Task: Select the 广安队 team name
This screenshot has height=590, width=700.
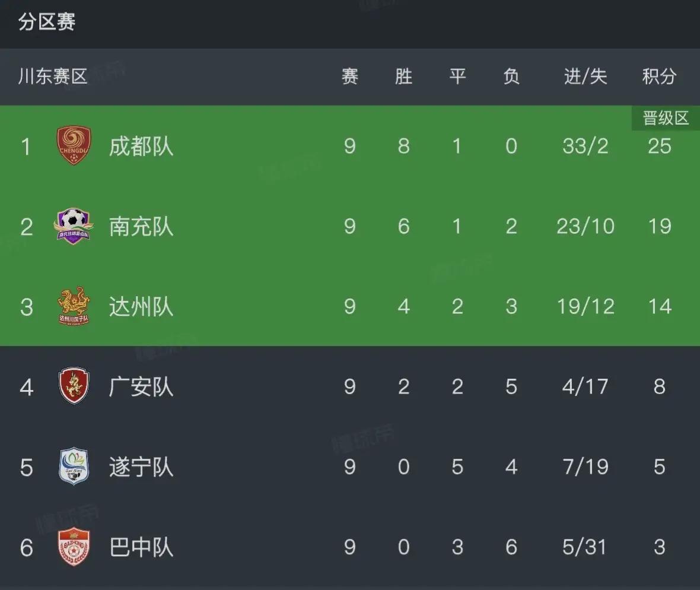Action: (141, 386)
